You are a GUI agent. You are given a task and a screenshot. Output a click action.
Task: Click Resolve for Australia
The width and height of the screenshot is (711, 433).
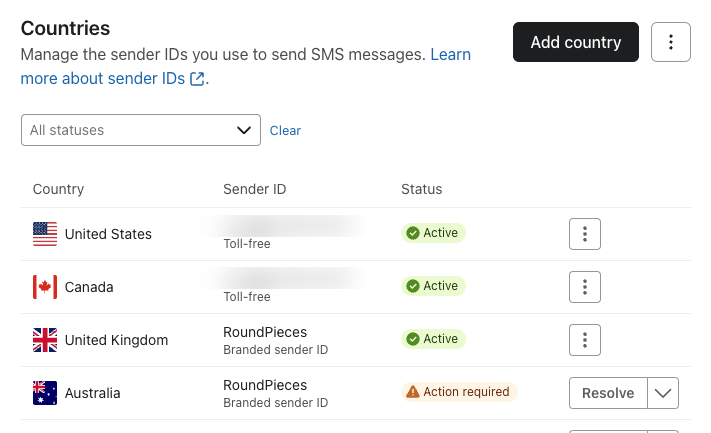click(x=608, y=393)
